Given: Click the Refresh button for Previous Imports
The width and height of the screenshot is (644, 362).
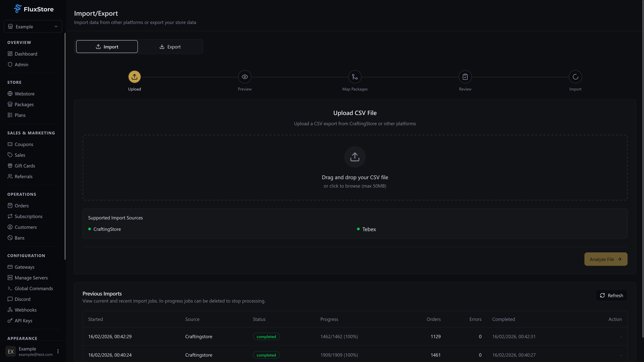Looking at the screenshot, I should pyautogui.click(x=611, y=295).
